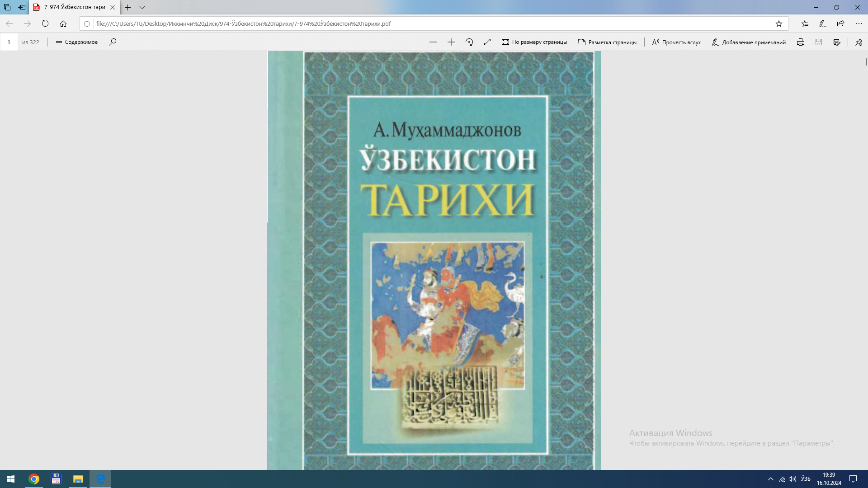Open Разметка страницы layout options

pos(607,42)
